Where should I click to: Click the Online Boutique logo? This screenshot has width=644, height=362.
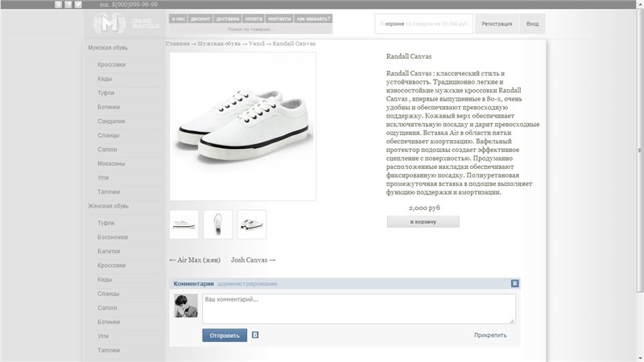click(x=126, y=23)
